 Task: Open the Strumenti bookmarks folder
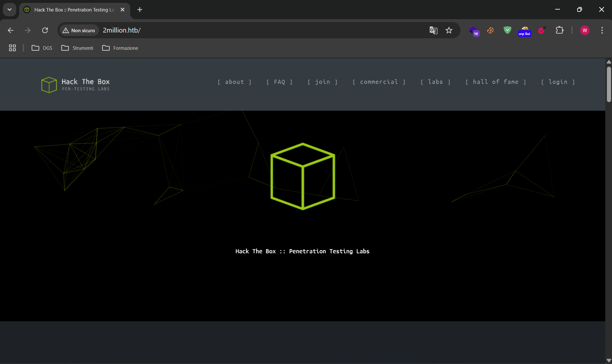click(x=77, y=48)
